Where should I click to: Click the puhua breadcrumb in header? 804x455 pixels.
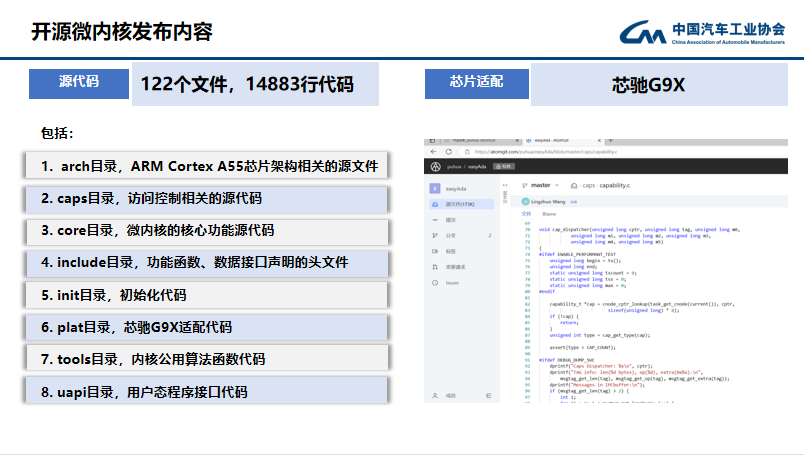(x=454, y=167)
